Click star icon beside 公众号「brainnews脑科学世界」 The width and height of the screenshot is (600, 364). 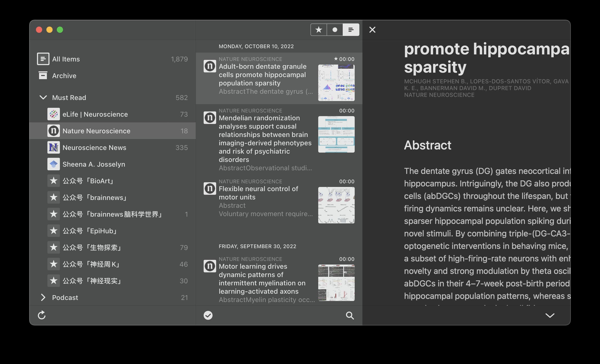(x=53, y=214)
